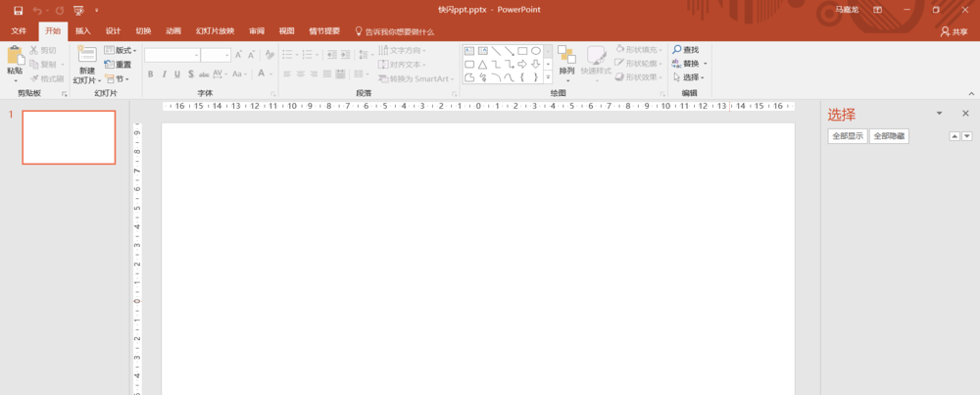Click the Save icon in quick access toolbar
980x395 pixels.
point(18,10)
